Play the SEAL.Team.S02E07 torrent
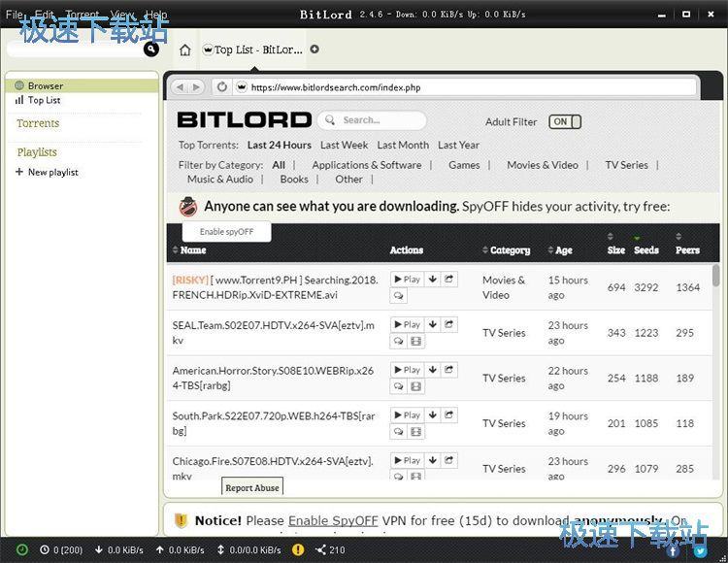 pyautogui.click(x=407, y=324)
